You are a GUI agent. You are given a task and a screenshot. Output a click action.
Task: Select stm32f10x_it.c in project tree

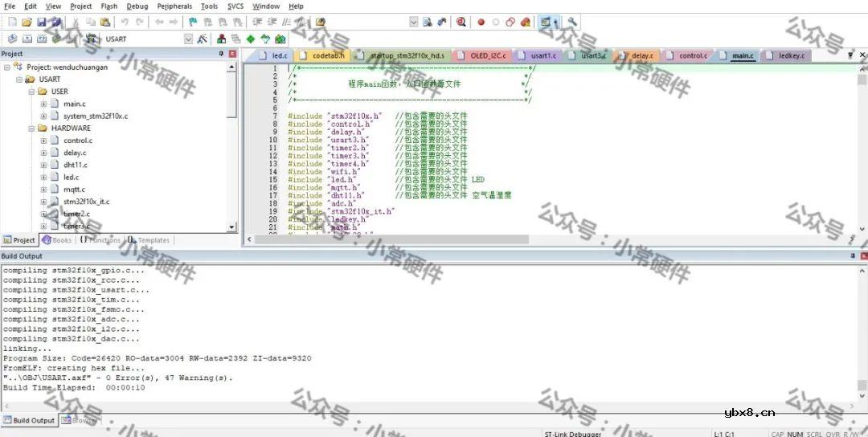tap(86, 202)
